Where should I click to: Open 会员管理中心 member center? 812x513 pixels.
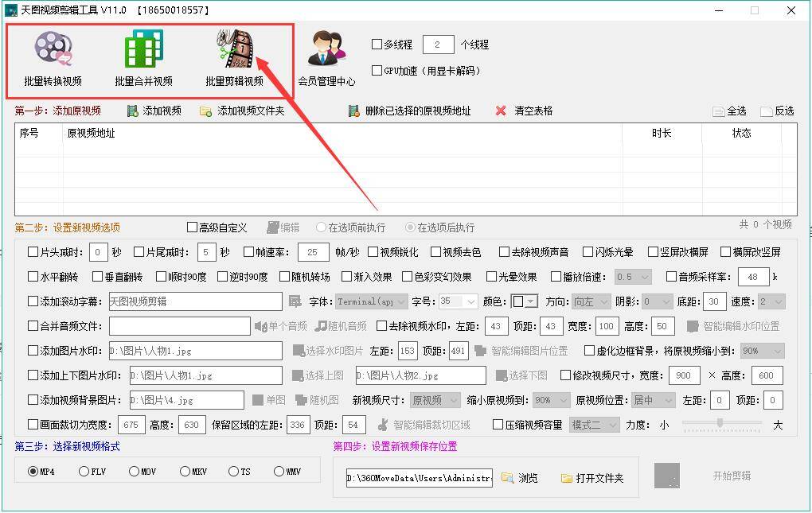point(326,58)
